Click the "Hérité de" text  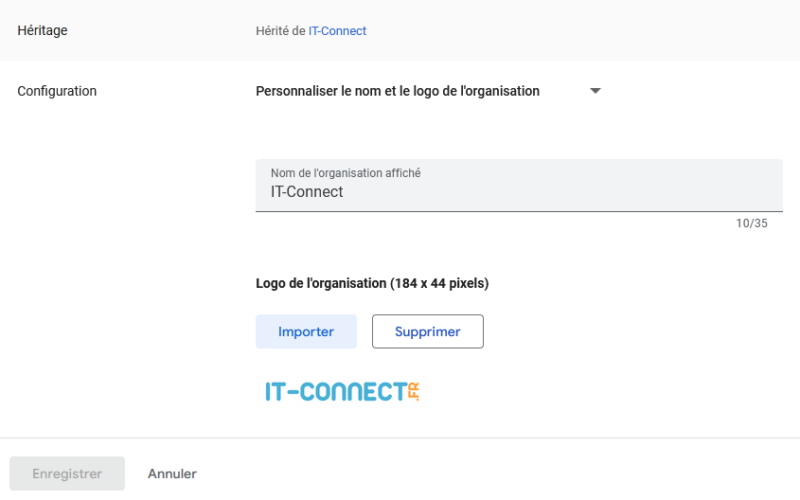coord(281,31)
